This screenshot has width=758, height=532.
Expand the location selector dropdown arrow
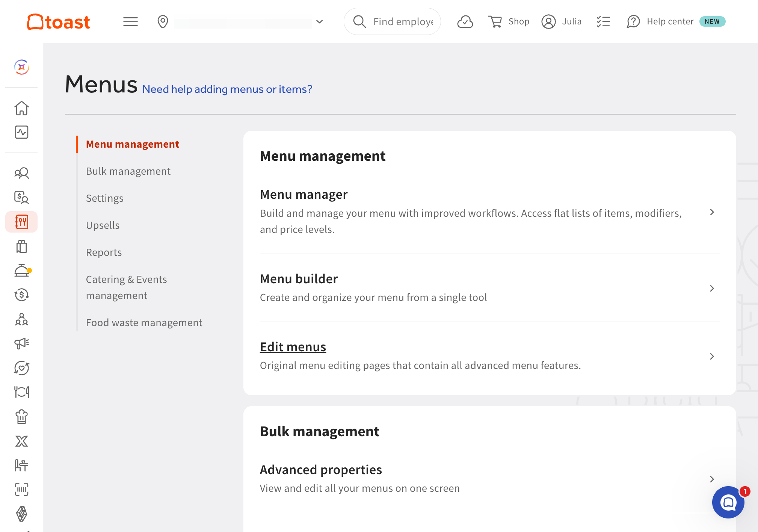point(320,22)
